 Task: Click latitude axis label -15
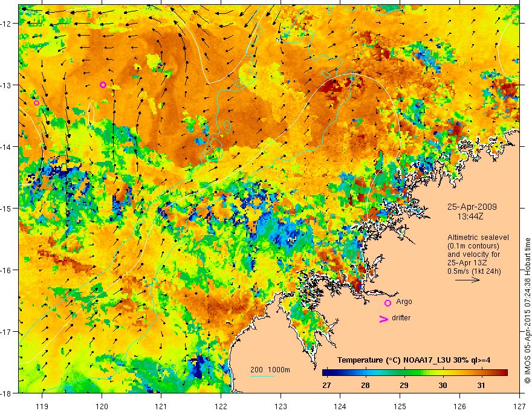[7, 208]
